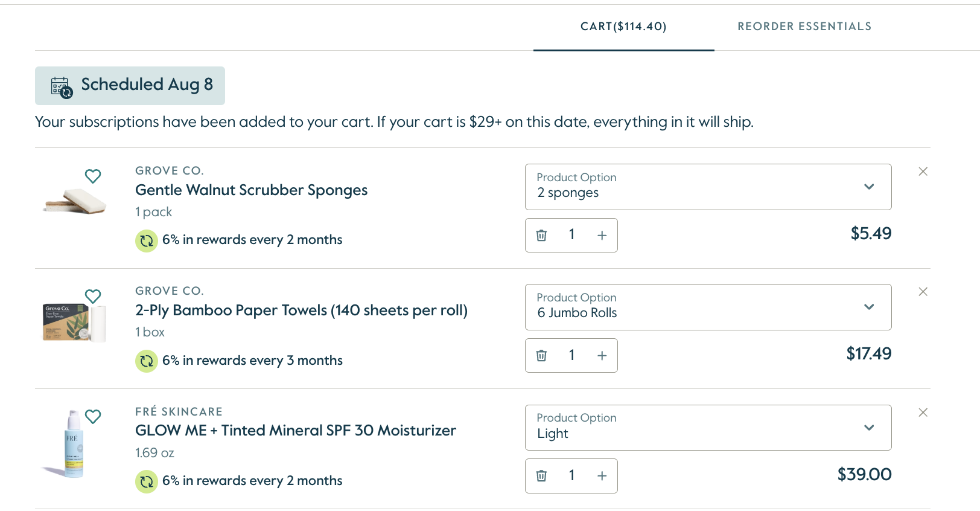Open GLOW ME + Tinted Mineral SPF 30 Moisturizer
The image size is (980, 511).
point(296,431)
